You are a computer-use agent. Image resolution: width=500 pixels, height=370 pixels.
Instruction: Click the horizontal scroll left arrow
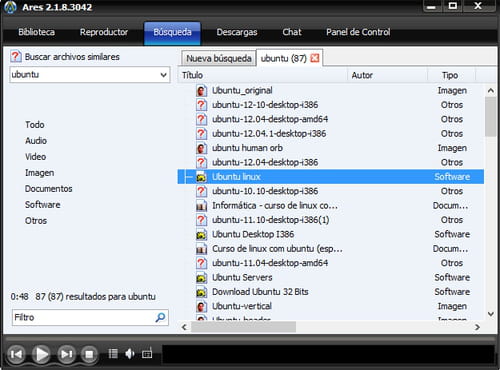tap(184, 327)
